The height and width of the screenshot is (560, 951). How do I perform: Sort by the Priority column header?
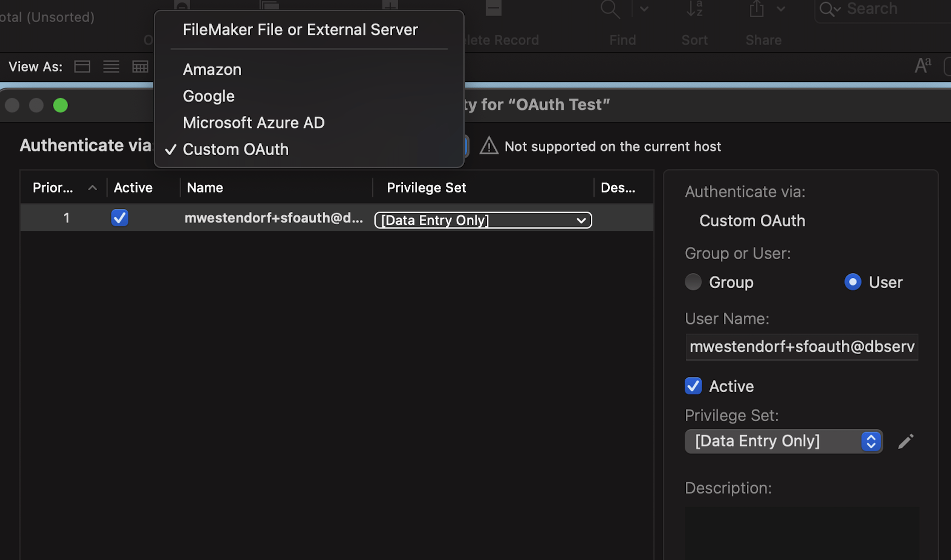coord(64,187)
